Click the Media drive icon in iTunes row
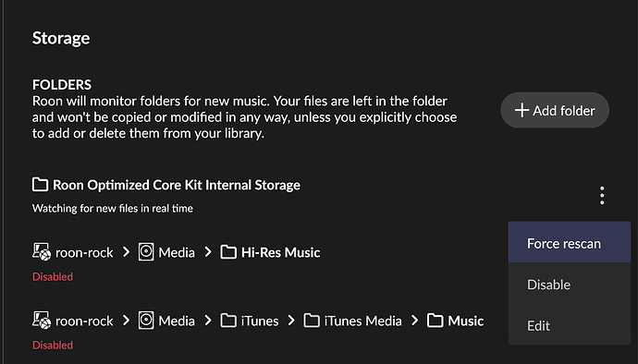 [146, 321]
